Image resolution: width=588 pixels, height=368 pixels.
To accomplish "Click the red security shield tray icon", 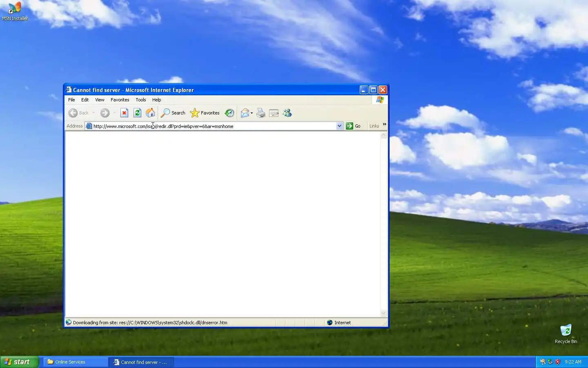I will click(x=558, y=362).
